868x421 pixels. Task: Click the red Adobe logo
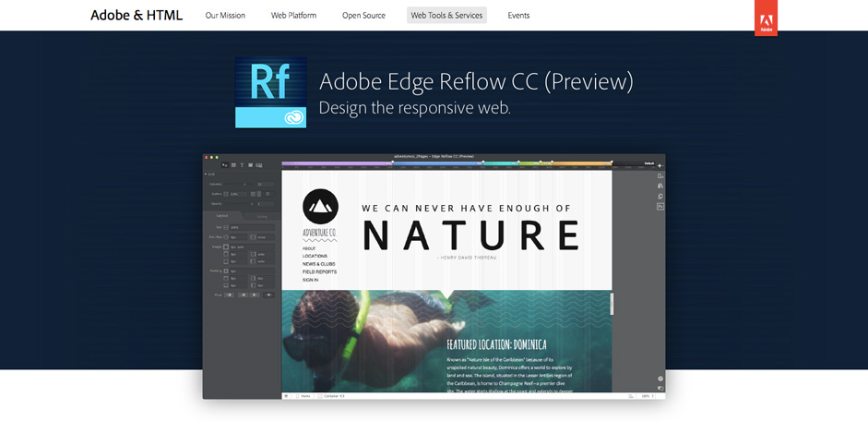tap(766, 18)
